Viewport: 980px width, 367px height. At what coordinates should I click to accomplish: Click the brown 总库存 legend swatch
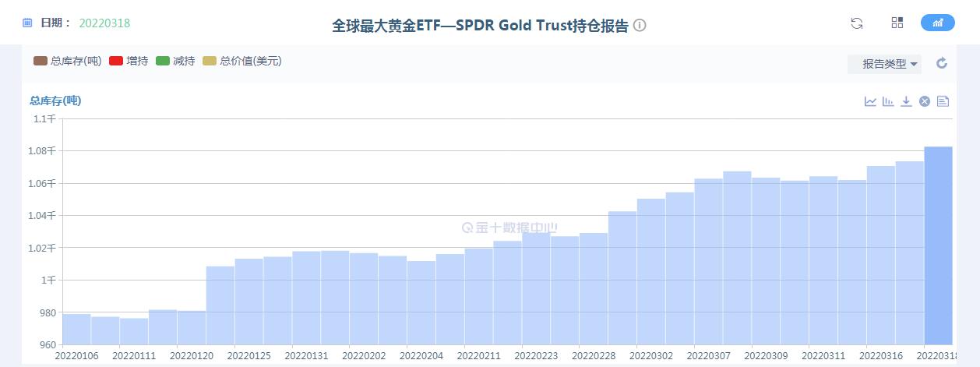[41, 61]
